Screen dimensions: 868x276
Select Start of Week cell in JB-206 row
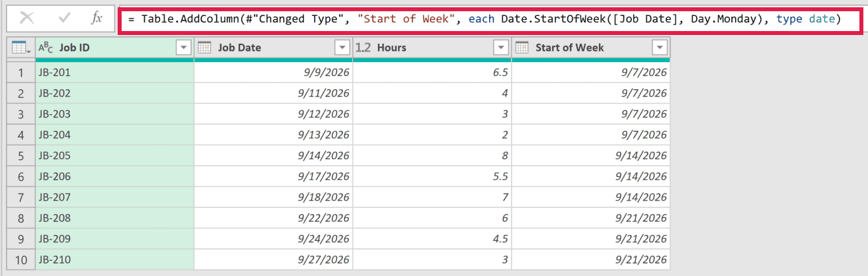[591, 176]
